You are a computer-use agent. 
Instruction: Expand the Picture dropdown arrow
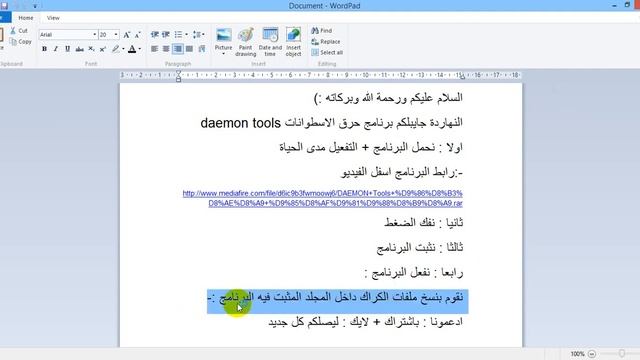click(x=224, y=53)
